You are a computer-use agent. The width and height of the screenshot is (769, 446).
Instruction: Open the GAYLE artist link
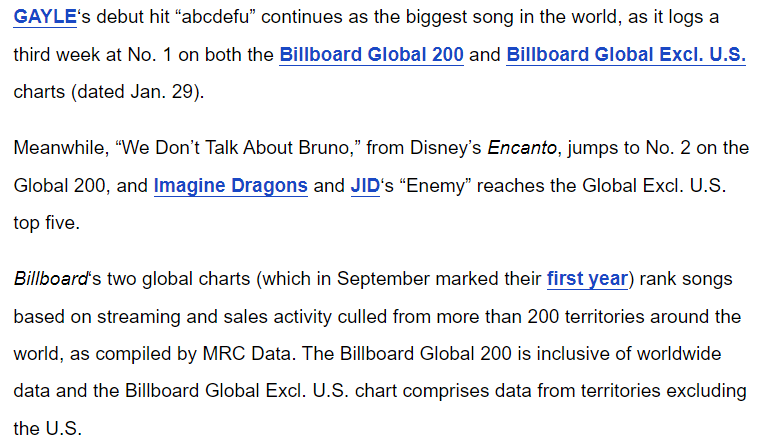45,17
